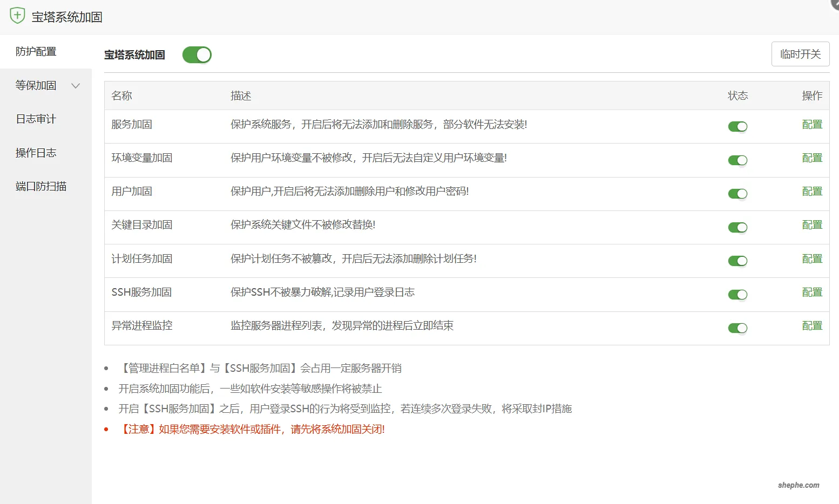This screenshot has height=504, width=839.
Task: Click the 临时开关 button
Action: [800, 54]
